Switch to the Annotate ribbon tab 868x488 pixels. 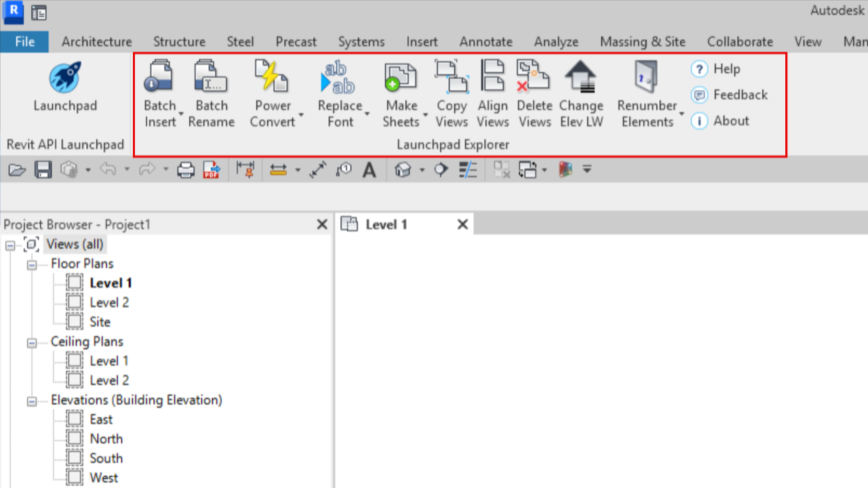pyautogui.click(x=486, y=41)
